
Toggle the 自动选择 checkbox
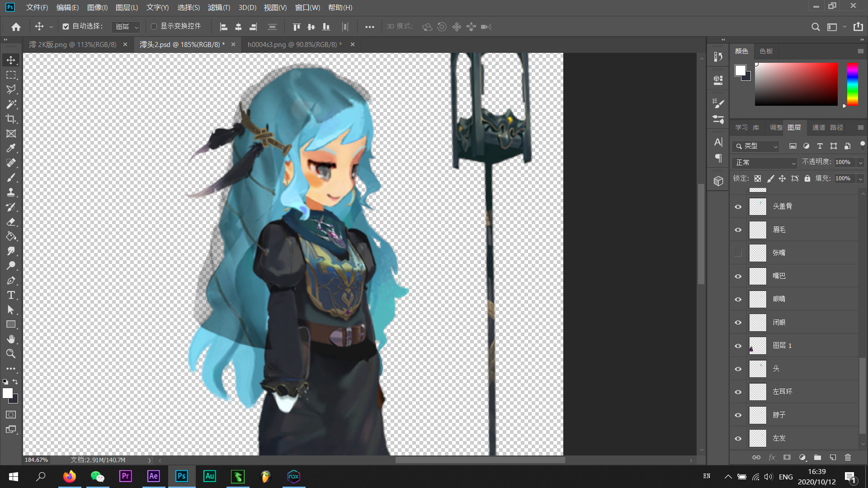coord(66,27)
